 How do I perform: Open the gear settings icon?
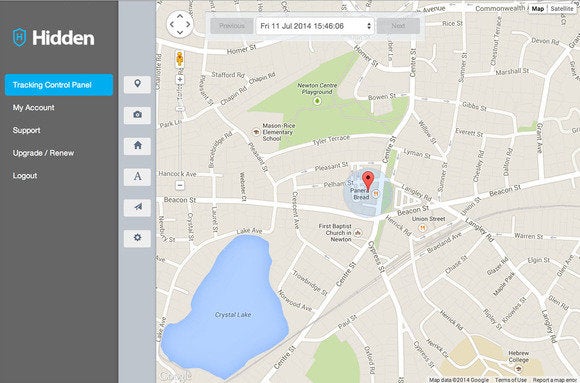tap(137, 238)
